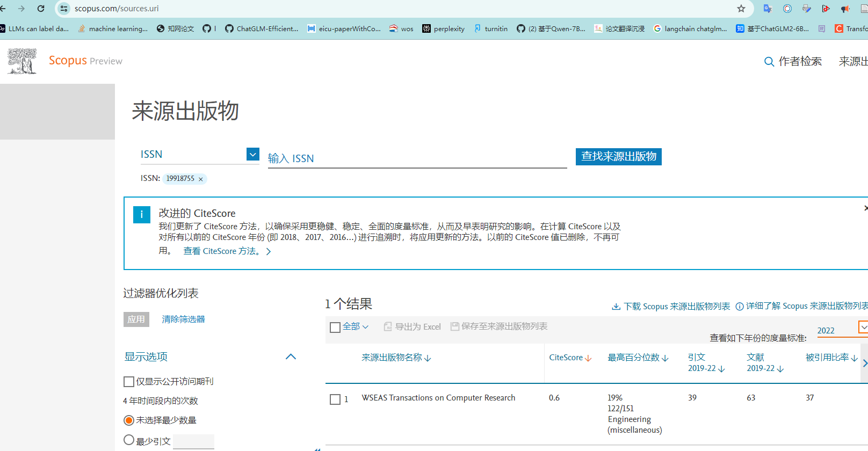868x451 pixels.
Task: Open the 知网论文 bookmark
Action: (175, 28)
